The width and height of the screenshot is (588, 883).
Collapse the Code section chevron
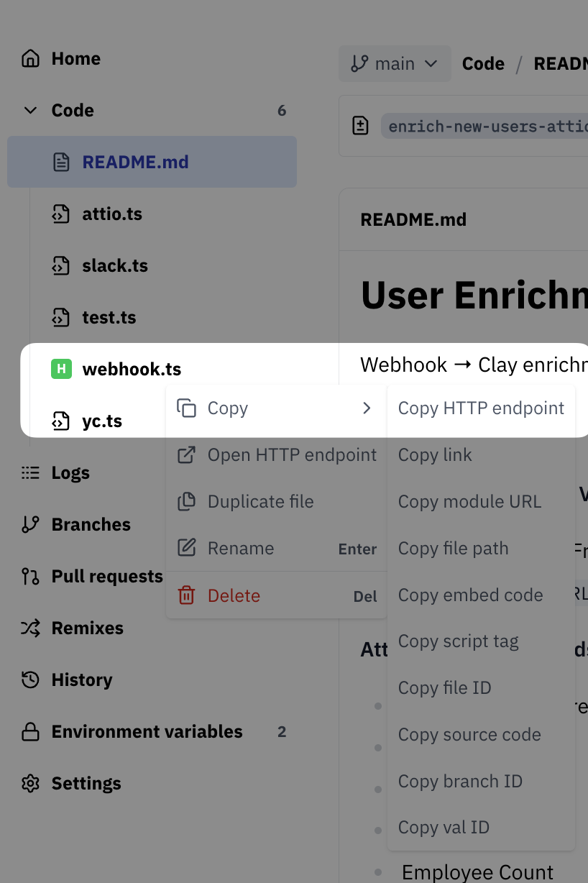point(30,110)
